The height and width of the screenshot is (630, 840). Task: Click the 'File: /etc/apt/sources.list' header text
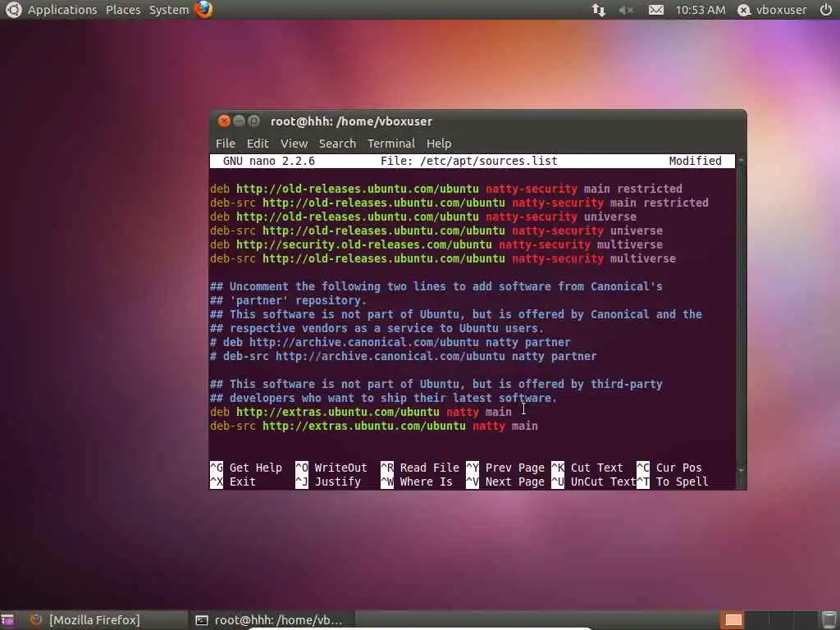(468, 161)
